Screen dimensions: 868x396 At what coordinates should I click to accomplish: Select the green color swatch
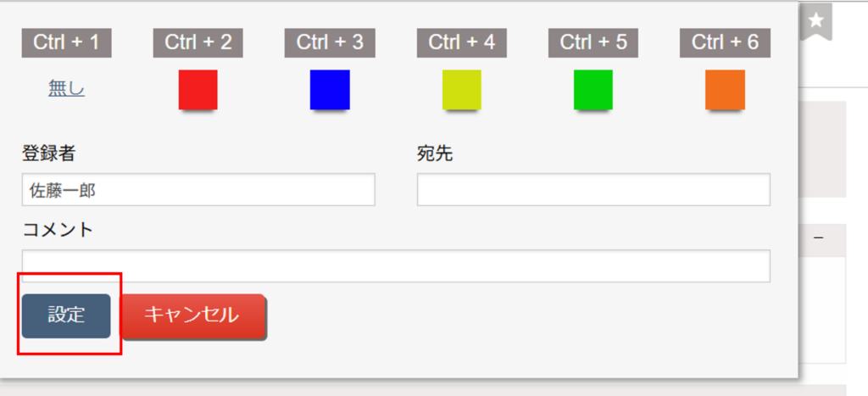pyautogui.click(x=593, y=89)
